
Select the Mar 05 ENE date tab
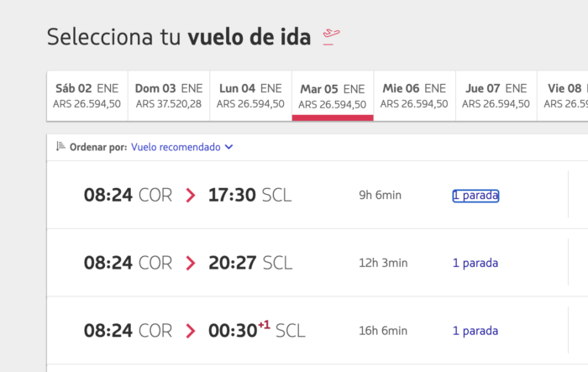point(332,96)
